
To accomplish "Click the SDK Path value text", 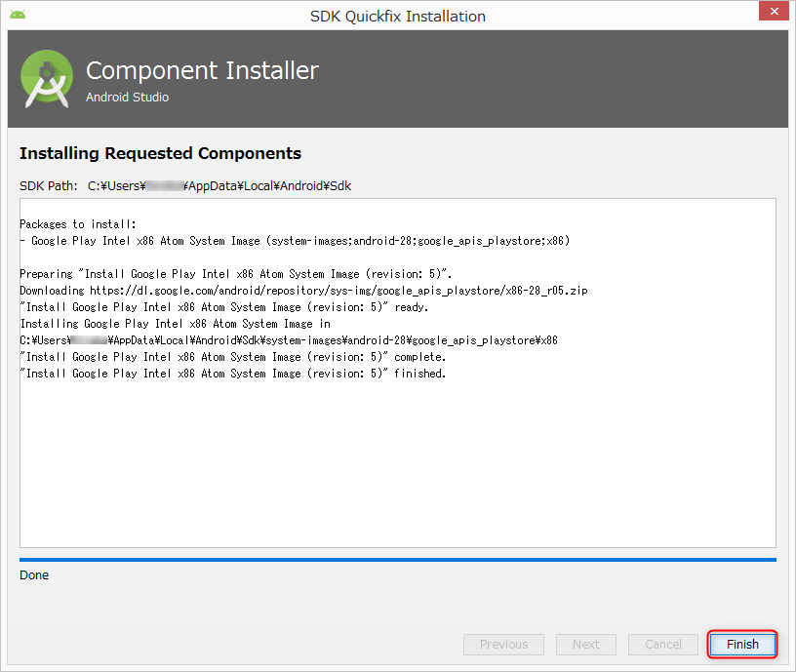I will [x=219, y=185].
